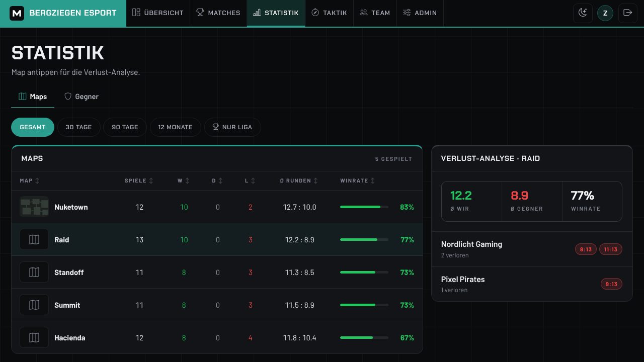Click the Hacienda map icon
This screenshot has width=644, height=362.
[34, 337]
